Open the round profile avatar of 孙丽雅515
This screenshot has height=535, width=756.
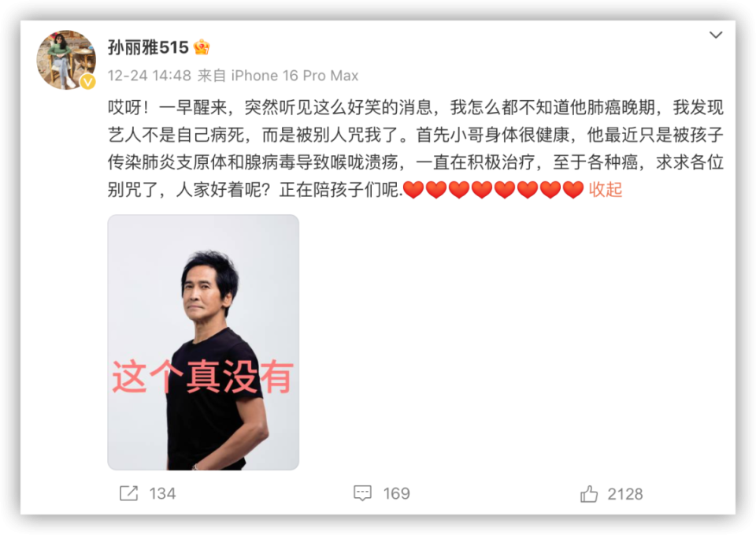click(66, 60)
